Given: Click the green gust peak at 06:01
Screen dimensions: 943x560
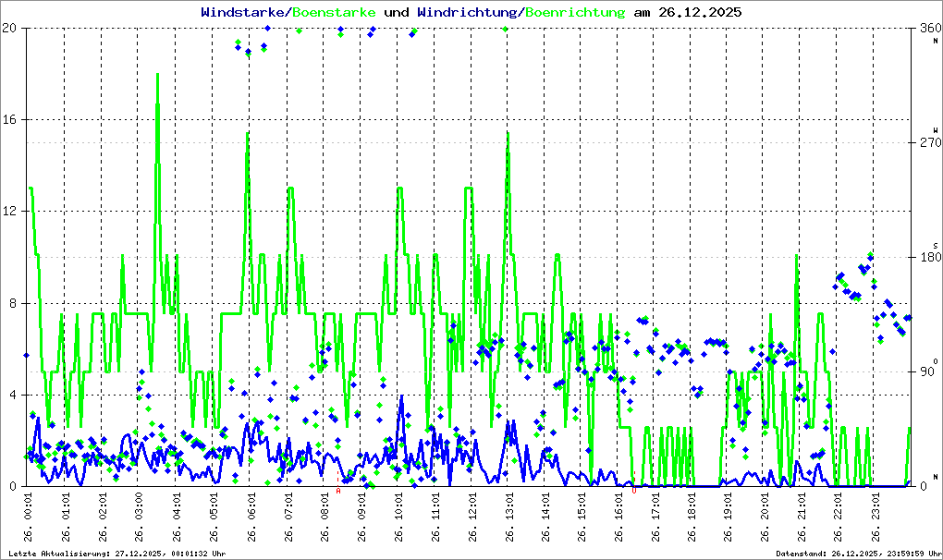Looking at the screenshot, I should click(x=247, y=133).
